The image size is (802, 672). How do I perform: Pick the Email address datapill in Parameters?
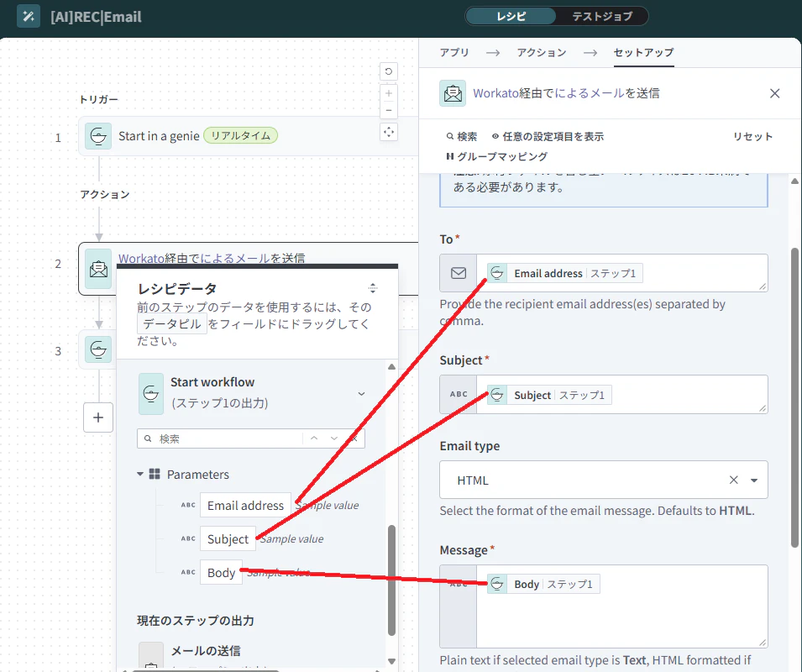pos(245,506)
